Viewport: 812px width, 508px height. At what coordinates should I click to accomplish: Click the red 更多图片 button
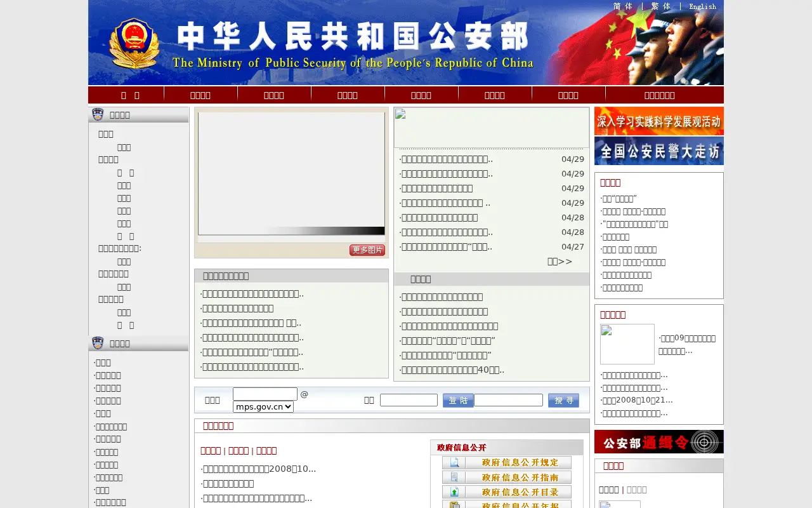[367, 250]
